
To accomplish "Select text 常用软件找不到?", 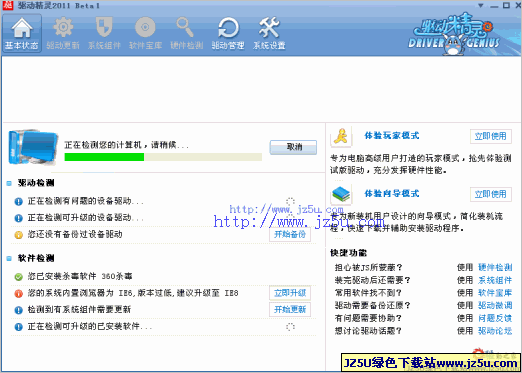I will point(368,293).
